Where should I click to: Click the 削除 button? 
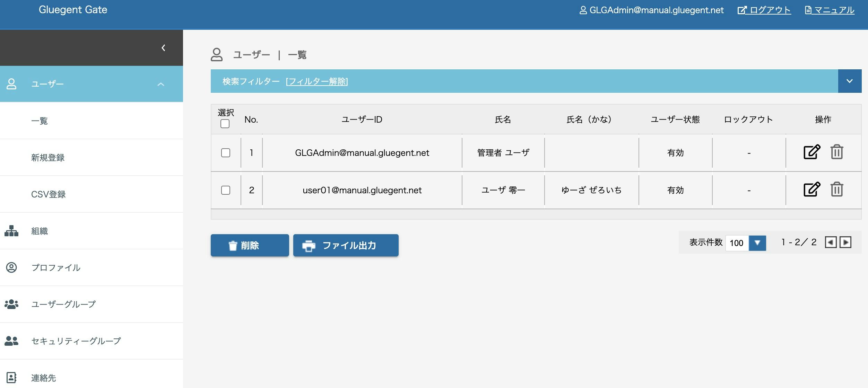(249, 245)
